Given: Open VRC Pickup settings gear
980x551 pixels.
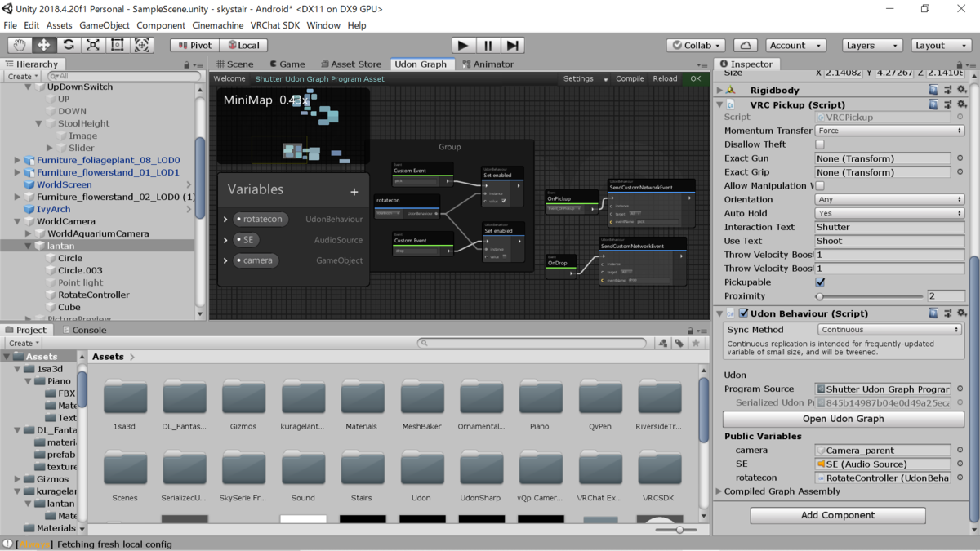Looking at the screenshot, I should point(961,104).
